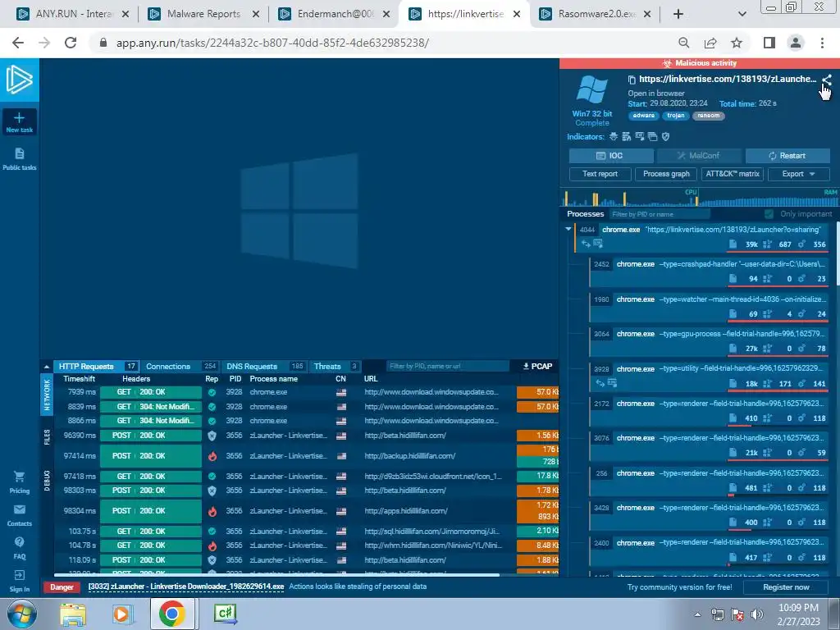Click the trojan tag

tap(676, 116)
